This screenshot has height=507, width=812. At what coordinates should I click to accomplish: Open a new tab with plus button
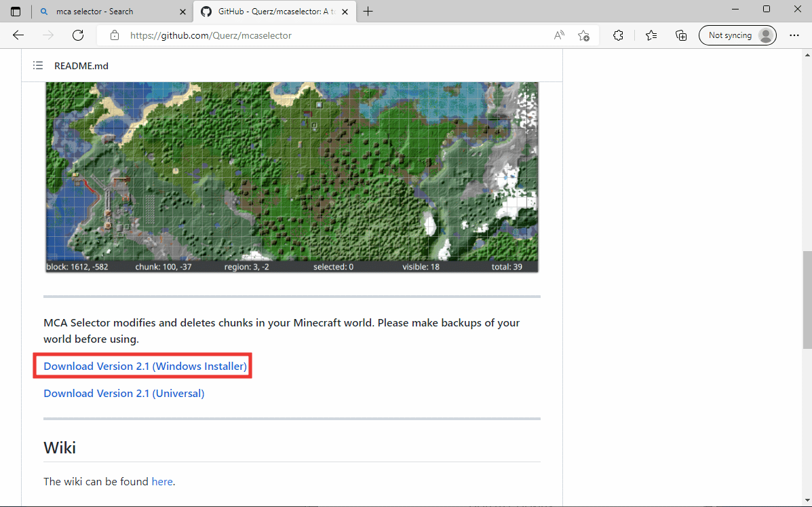tap(368, 12)
